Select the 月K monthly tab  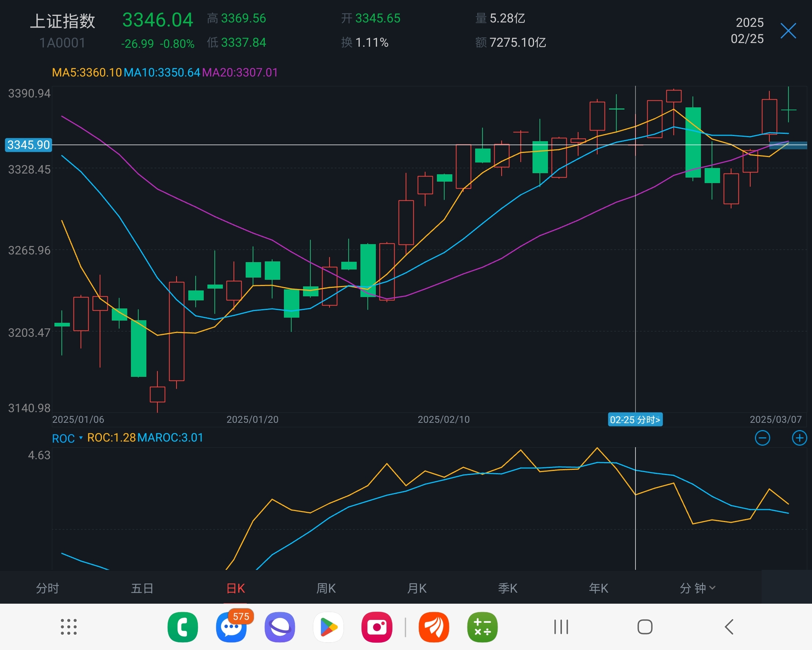point(417,588)
